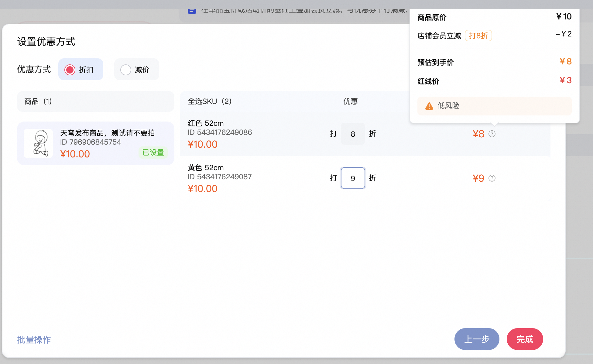Click SKU ID 5434176249086
Viewport: 593px width, 364px height.
[x=220, y=132]
